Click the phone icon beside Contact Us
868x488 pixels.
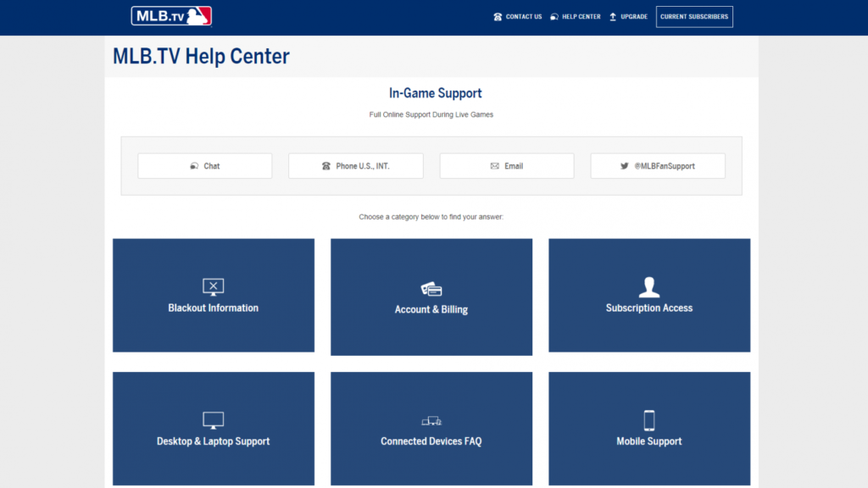tap(498, 17)
